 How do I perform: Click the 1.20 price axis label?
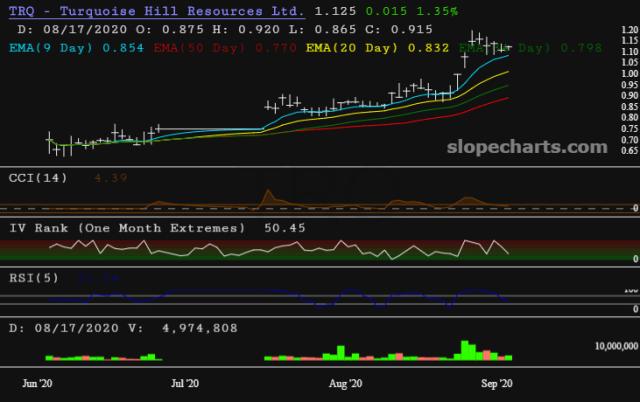(628, 31)
